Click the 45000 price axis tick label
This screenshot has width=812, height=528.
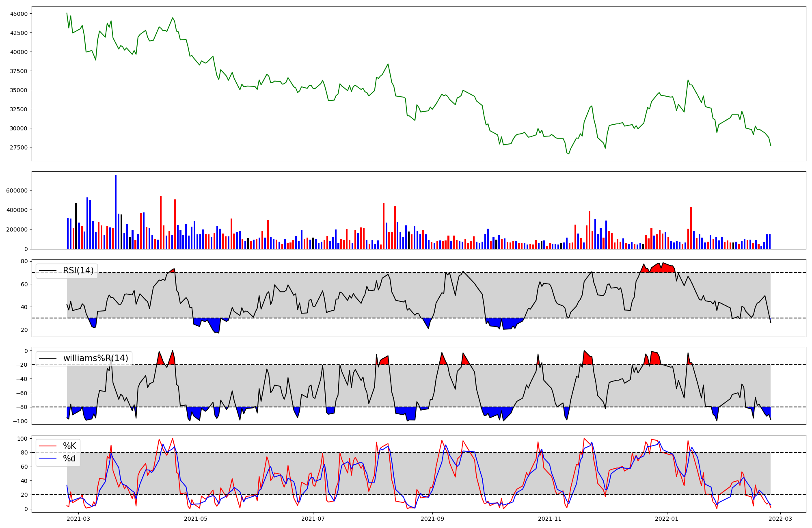coord(19,14)
